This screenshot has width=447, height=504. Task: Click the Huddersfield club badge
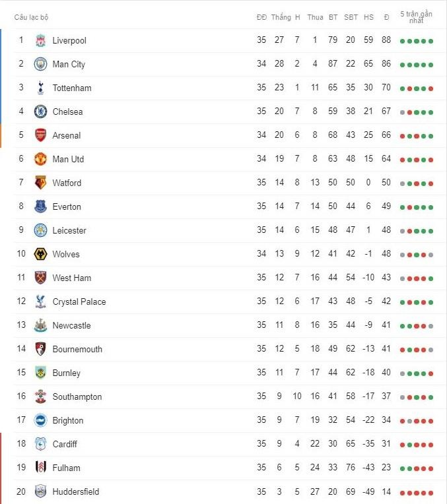(x=41, y=491)
